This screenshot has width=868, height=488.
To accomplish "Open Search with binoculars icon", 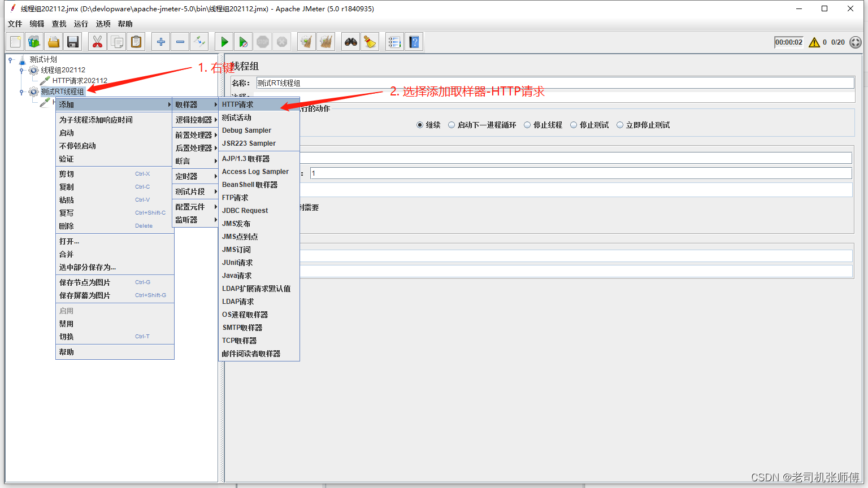I will click(x=351, y=42).
